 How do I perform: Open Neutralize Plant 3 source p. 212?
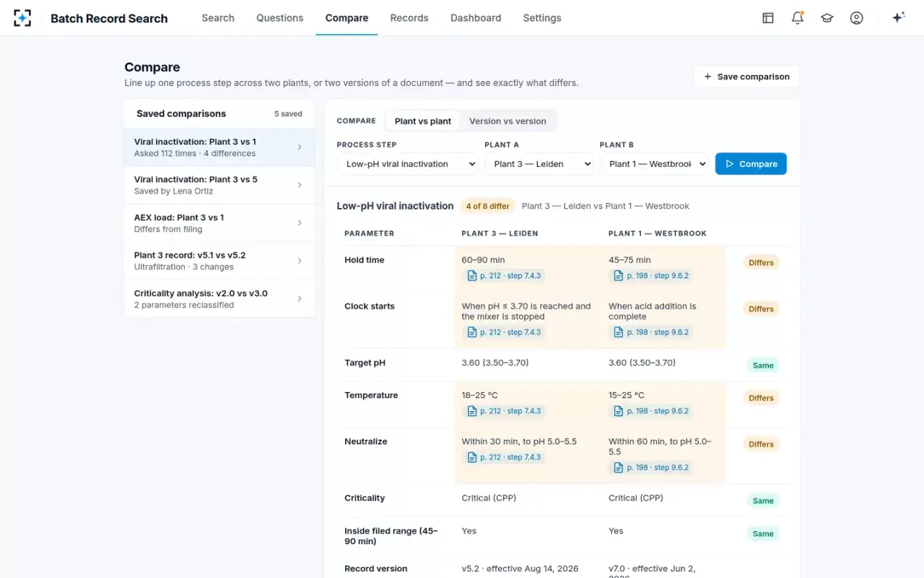tap(504, 457)
